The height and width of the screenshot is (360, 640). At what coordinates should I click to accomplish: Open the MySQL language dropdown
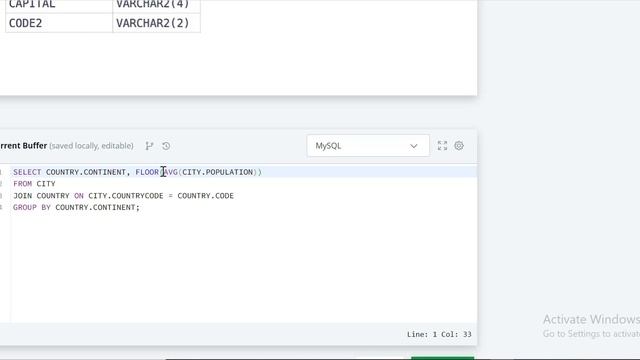368,146
